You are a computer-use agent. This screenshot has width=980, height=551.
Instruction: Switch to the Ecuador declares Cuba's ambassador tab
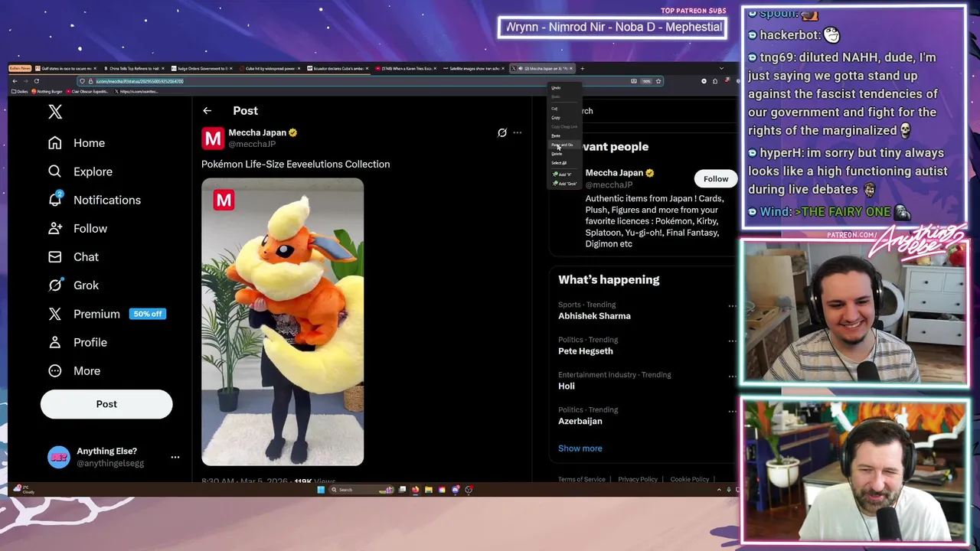(x=337, y=68)
